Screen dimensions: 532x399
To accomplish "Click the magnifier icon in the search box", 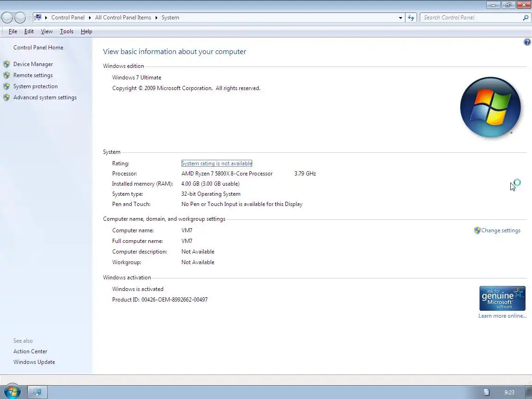I will coord(526,18).
